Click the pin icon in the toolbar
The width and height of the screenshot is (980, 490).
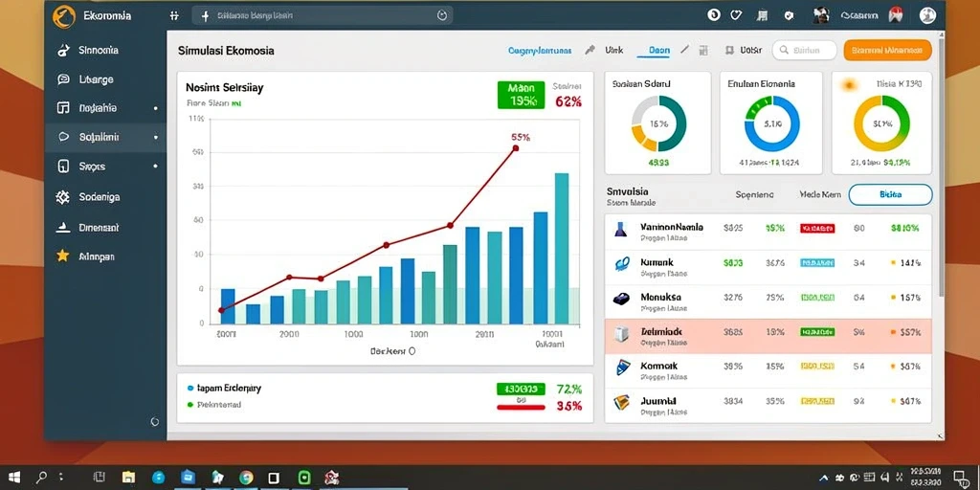pyautogui.click(x=590, y=50)
